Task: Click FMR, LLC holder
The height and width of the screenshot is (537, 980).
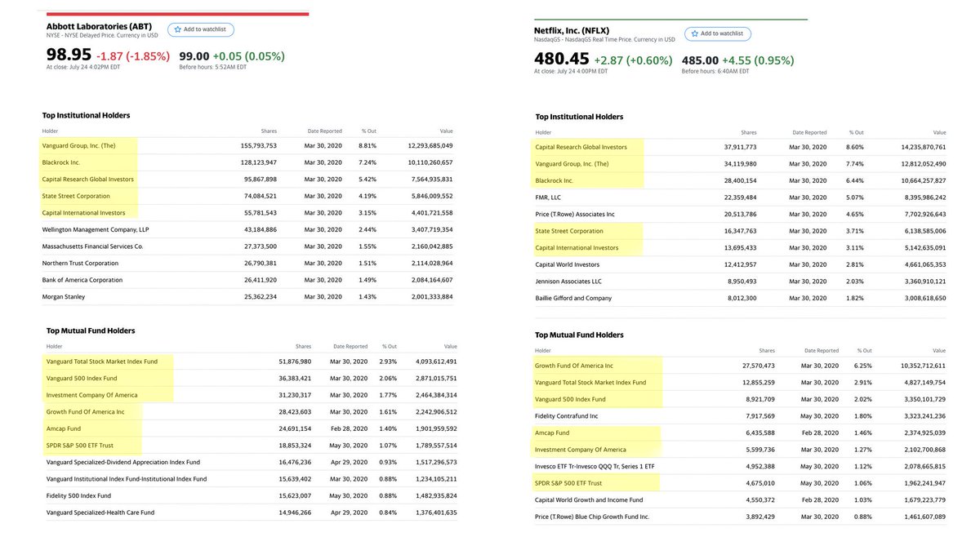Action: tap(549, 197)
